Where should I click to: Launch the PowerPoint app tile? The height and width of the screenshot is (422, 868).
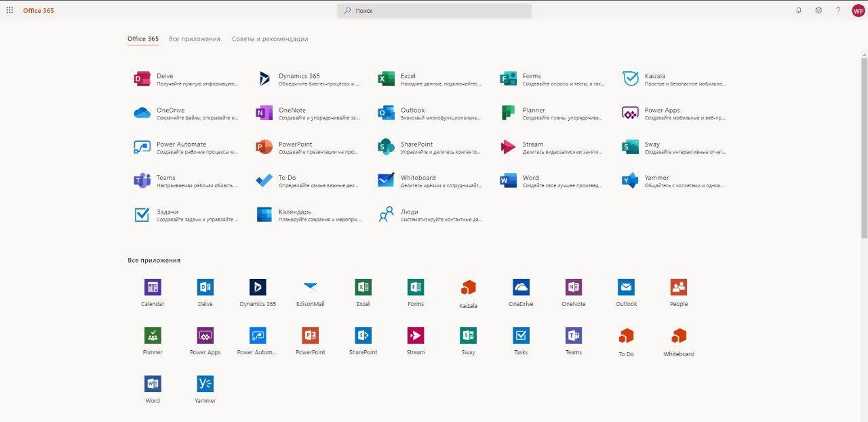pos(309,147)
